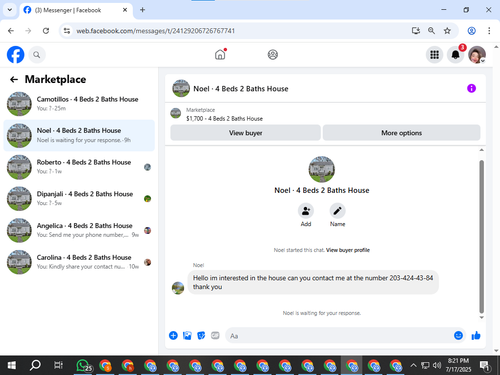500x375 pixels.
Task: Open Task View on the taskbar
Action: (58, 365)
